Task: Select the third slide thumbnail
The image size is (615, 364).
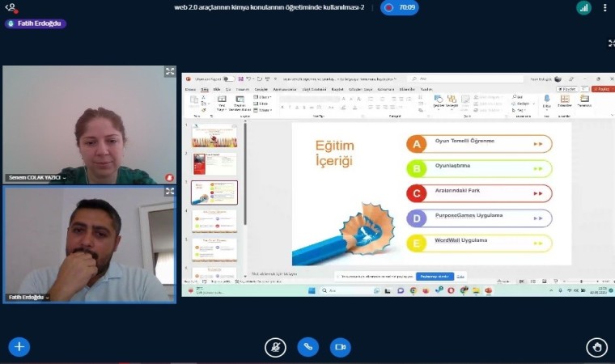Action: pyautogui.click(x=214, y=193)
